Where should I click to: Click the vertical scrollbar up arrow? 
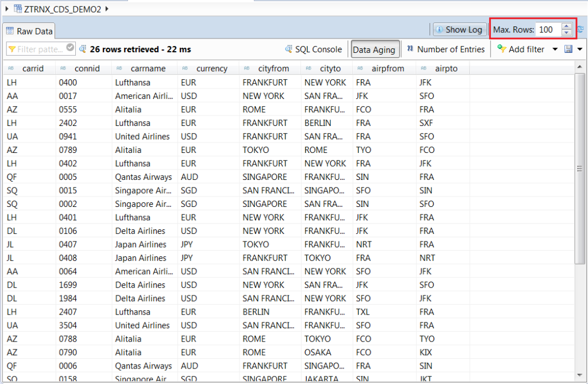pos(580,67)
